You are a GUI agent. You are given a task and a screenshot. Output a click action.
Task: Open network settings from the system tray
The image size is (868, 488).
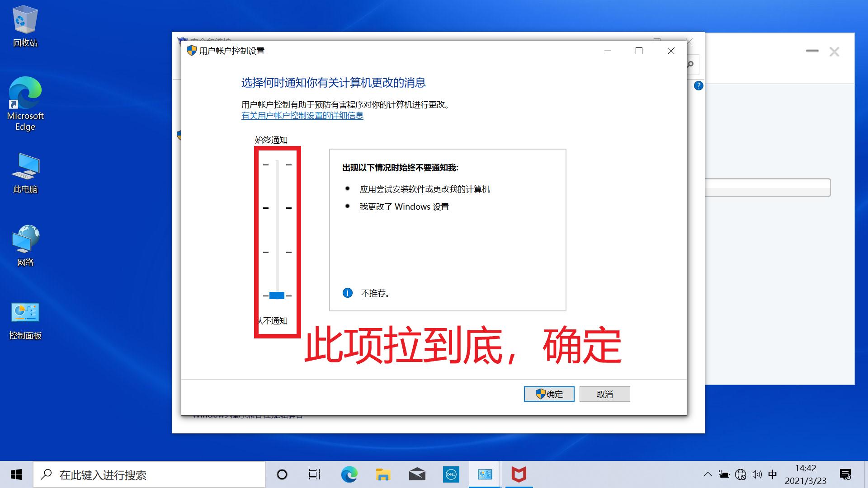741,474
